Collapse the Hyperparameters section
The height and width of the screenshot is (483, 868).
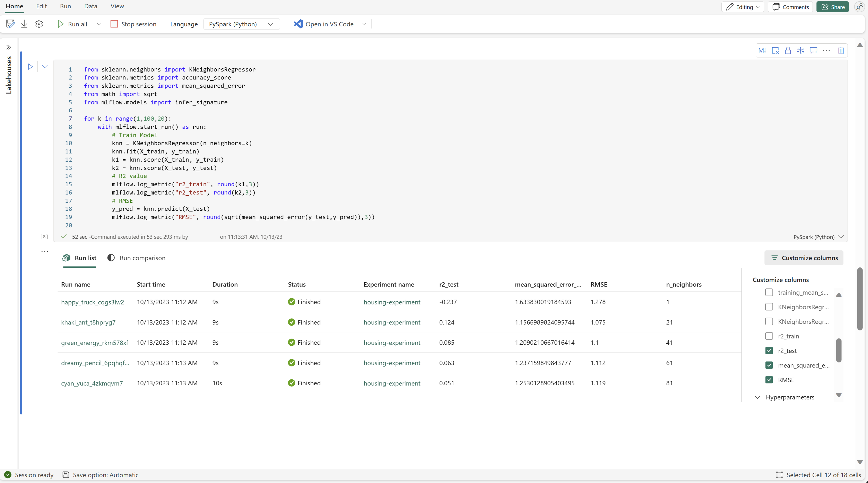(x=757, y=397)
